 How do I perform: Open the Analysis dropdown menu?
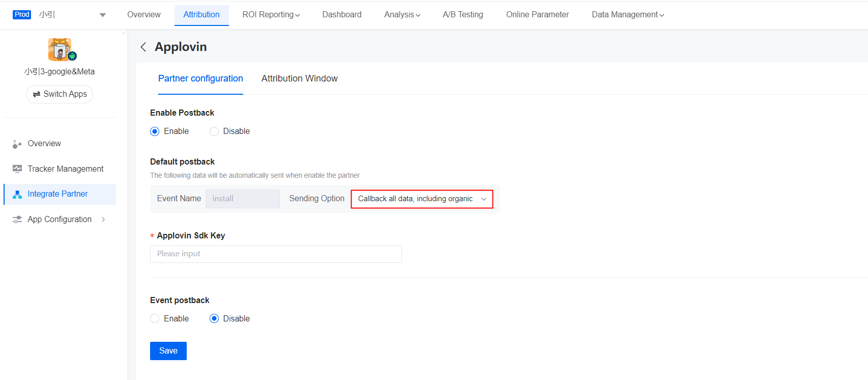(x=402, y=15)
